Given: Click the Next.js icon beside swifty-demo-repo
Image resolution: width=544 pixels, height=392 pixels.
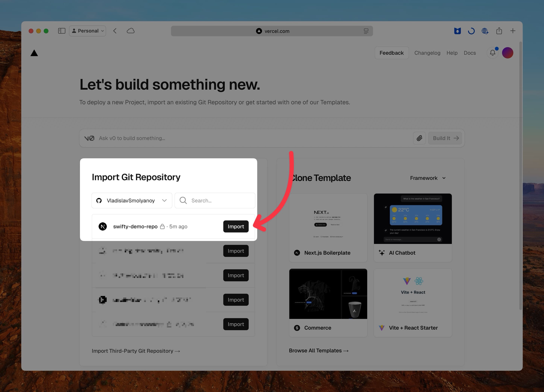Looking at the screenshot, I should (x=103, y=226).
